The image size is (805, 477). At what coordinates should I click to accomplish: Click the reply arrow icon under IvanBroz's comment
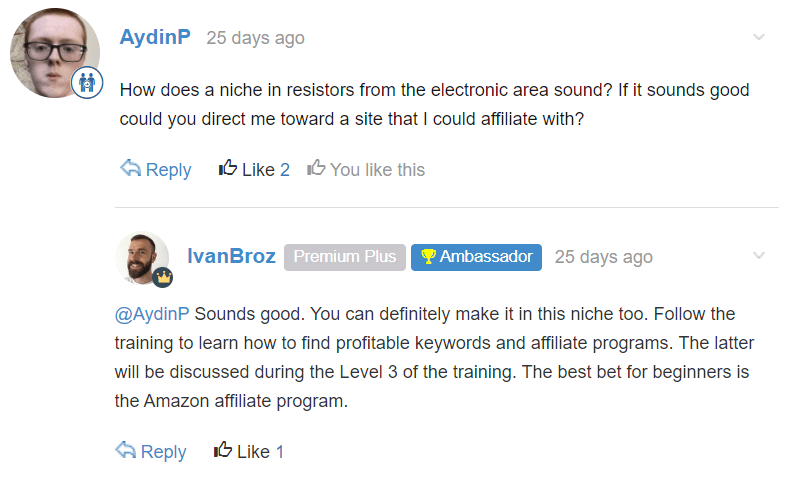click(125, 450)
